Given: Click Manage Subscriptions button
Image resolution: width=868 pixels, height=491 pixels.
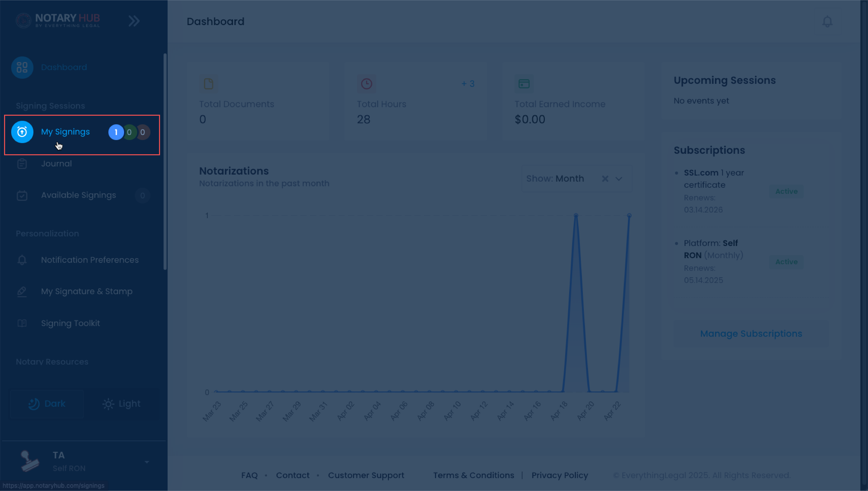Looking at the screenshot, I should (x=751, y=334).
